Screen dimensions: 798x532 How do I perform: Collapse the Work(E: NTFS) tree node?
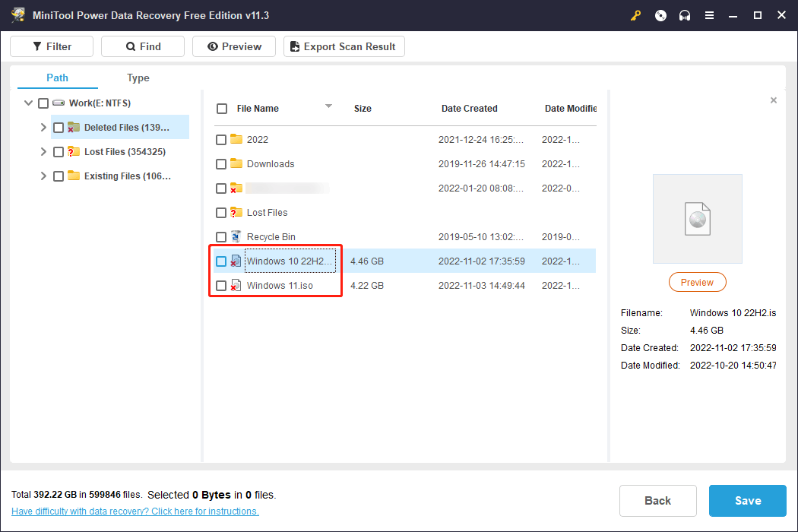(x=29, y=103)
